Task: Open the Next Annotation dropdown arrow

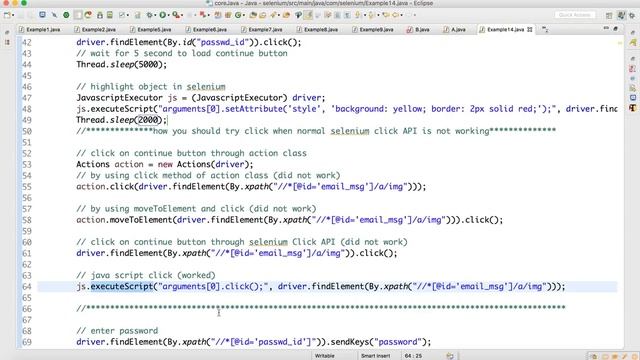Action: point(365,15)
